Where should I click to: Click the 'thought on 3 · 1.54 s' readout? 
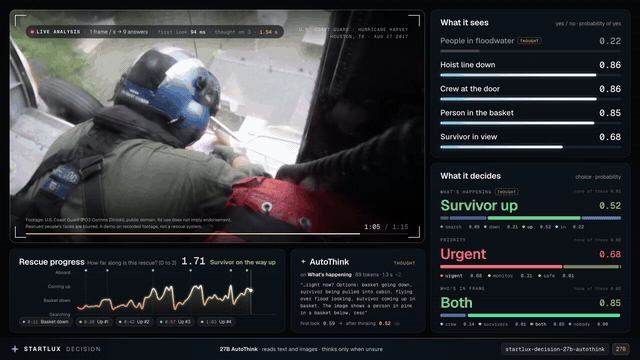click(246, 32)
